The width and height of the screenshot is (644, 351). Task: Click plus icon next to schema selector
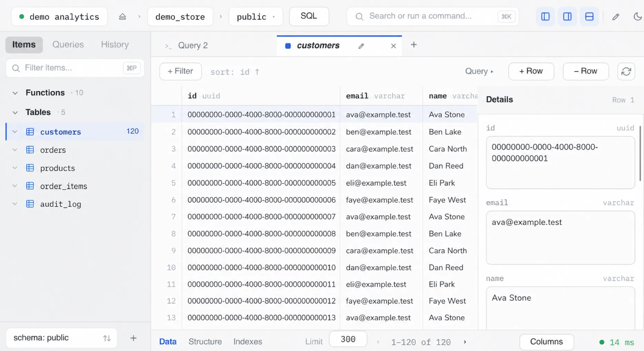(133, 338)
